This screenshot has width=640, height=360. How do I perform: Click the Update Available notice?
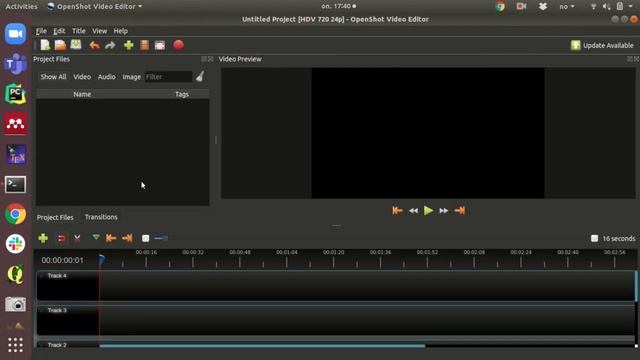[x=602, y=45]
